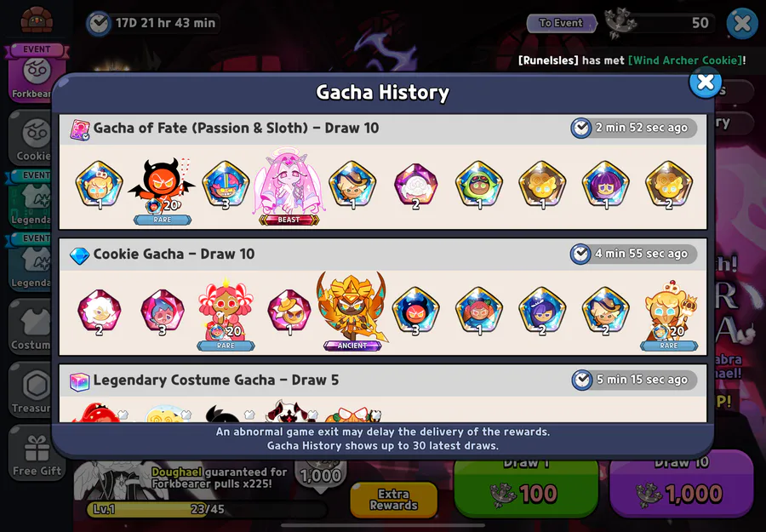Tap the oven home icon at top left
Viewport: 766px width, 532px height.
click(37, 19)
